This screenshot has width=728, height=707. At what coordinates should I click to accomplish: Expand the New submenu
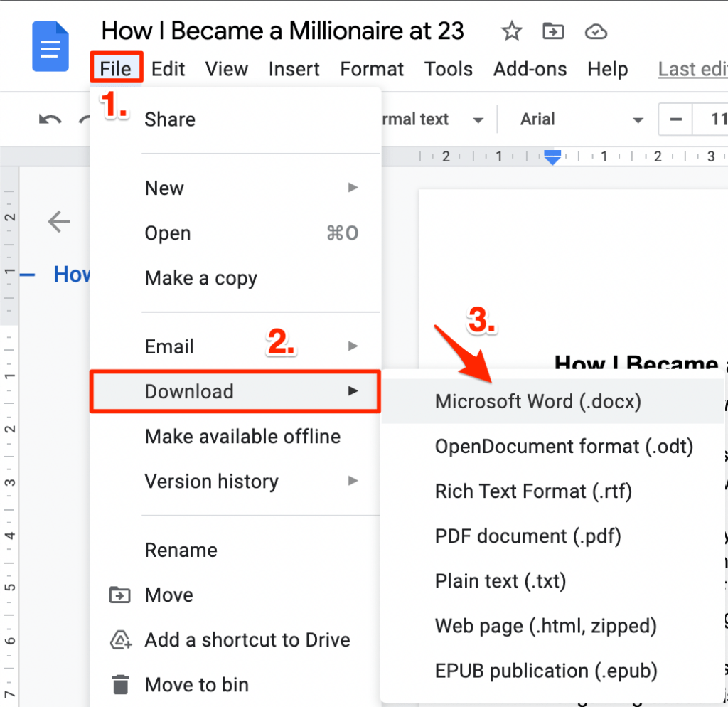(164, 188)
